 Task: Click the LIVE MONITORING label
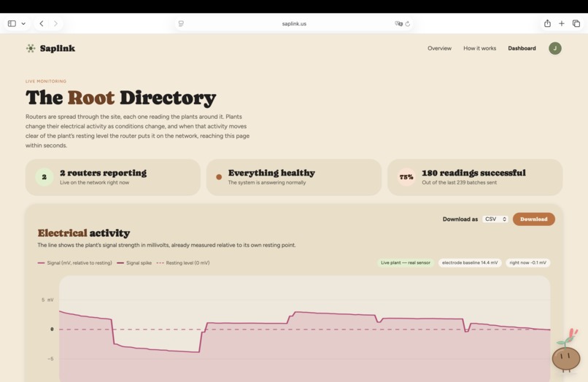pyautogui.click(x=46, y=82)
